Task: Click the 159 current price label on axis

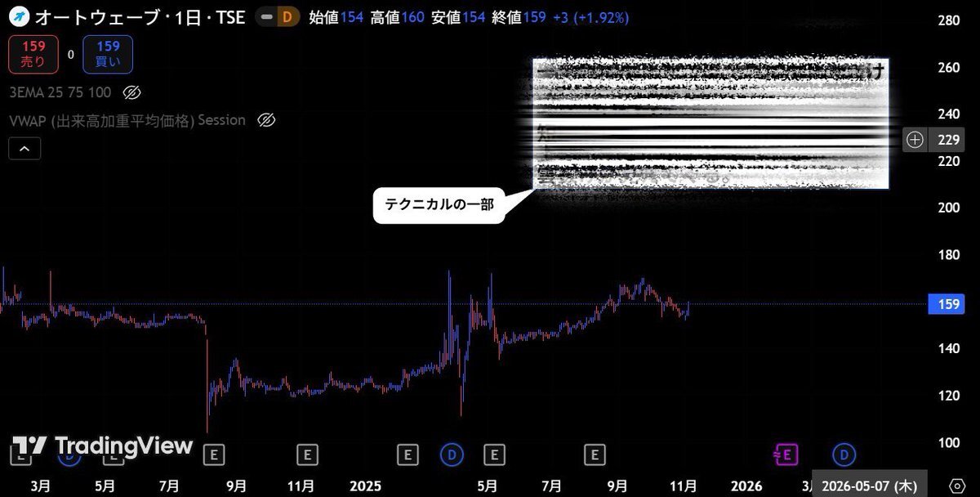Action: [x=947, y=305]
